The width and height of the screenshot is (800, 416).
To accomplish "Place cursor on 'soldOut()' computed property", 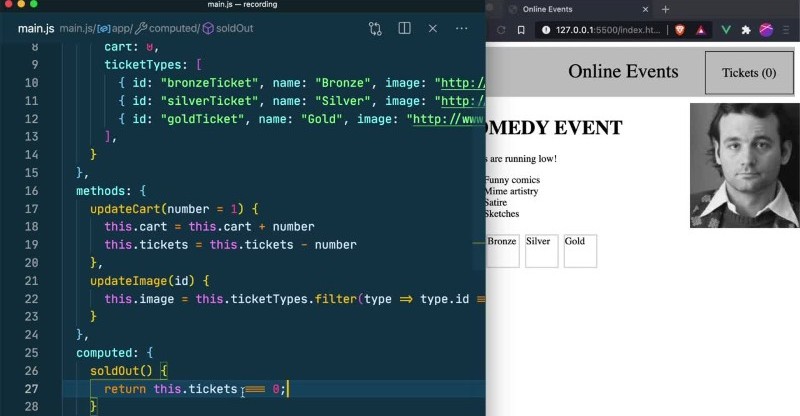I will (121, 371).
